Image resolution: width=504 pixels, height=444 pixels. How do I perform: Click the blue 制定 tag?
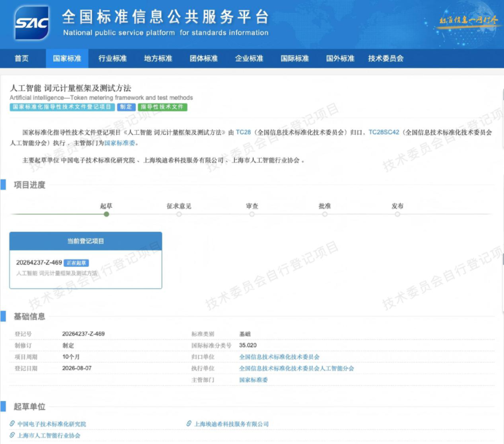click(126, 107)
